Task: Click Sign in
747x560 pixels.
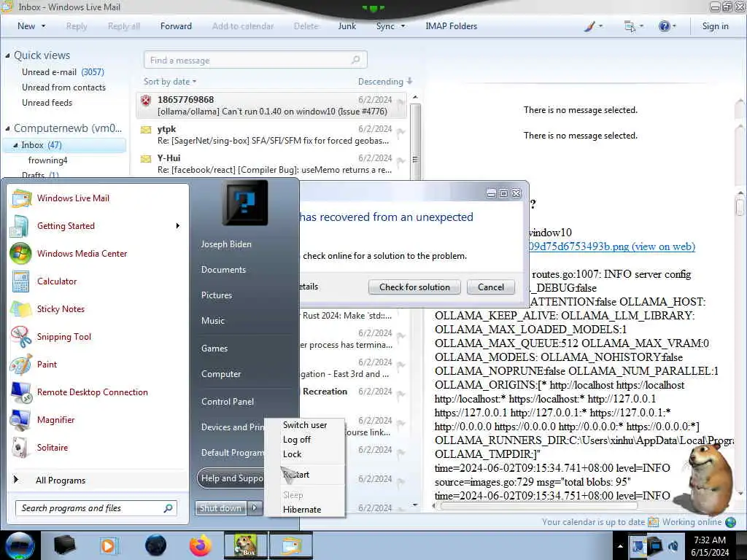Action: (x=715, y=26)
